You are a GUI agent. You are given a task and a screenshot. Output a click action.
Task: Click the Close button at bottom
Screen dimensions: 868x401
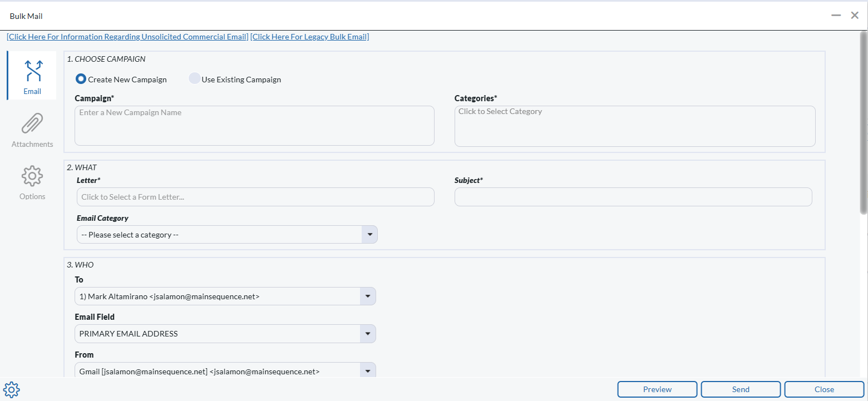click(x=824, y=389)
